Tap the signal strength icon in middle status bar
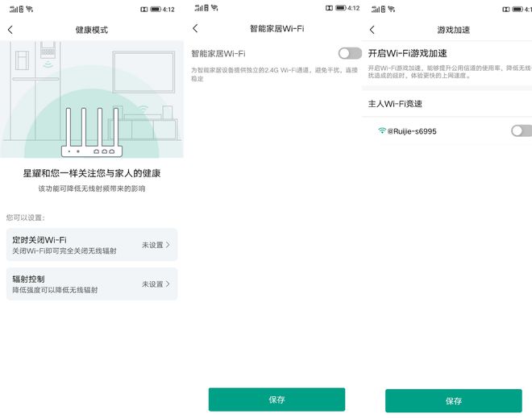The image size is (532, 418). pos(198,8)
